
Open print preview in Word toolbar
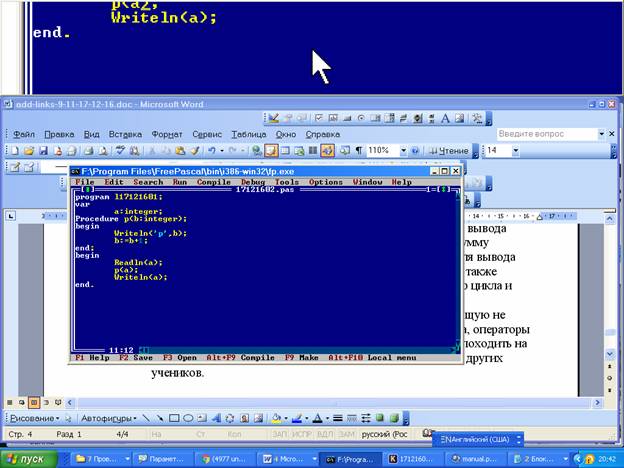click(103, 151)
